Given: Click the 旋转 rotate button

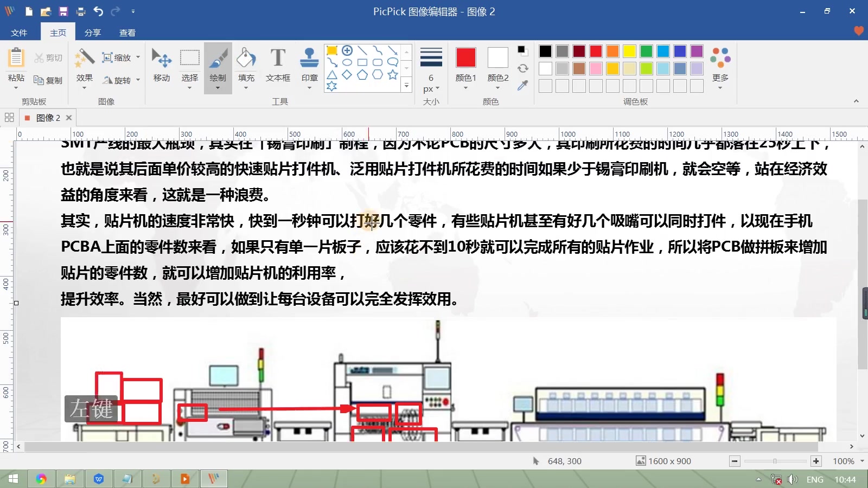Looking at the screenshot, I should point(117,80).
